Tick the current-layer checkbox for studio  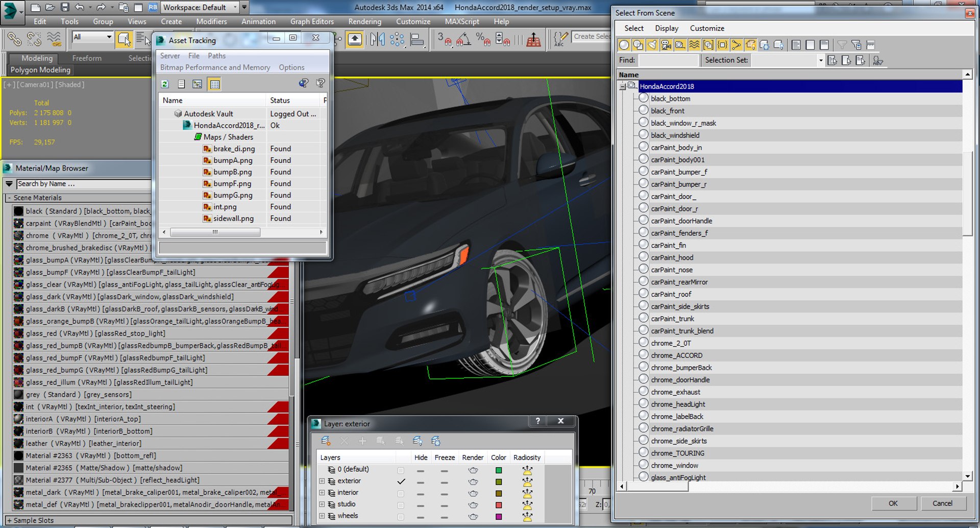click(x=401, y=505)
